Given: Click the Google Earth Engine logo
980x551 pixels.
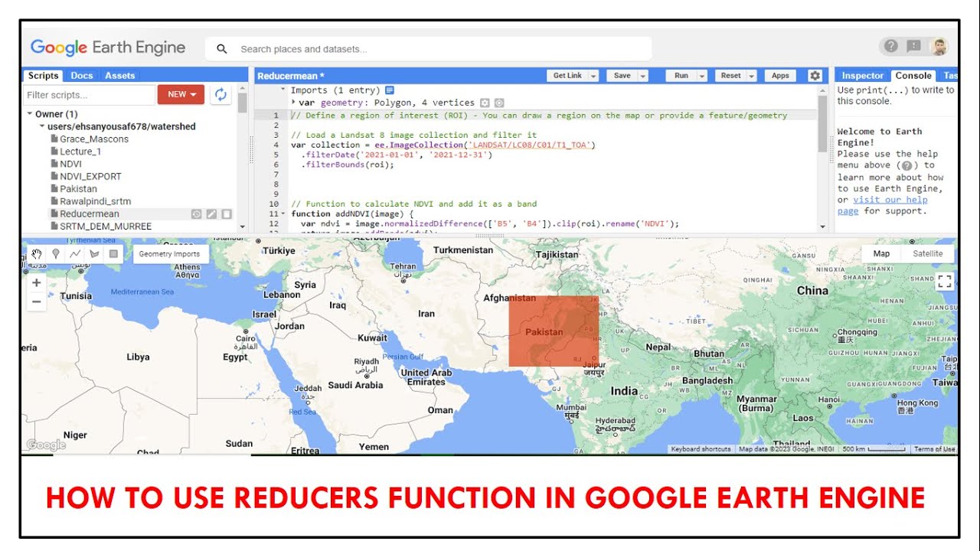Looking at the screenshot, I should tap(108, 47).
